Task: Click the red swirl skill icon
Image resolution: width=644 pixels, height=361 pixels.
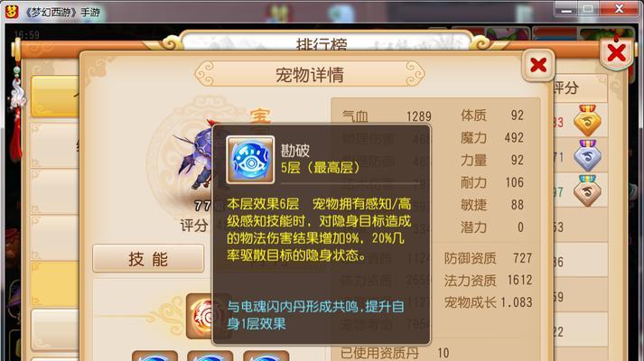Action: click(200, 316)
